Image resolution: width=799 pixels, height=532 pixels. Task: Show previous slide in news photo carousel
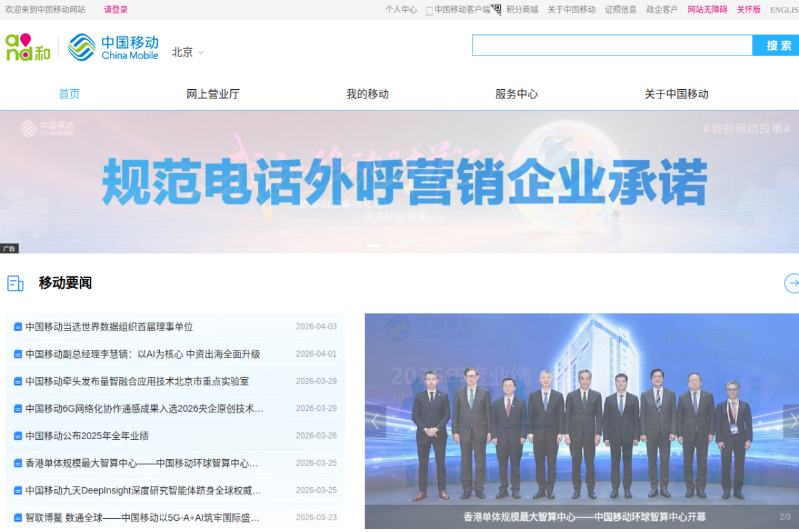click(x=375, y=422)
